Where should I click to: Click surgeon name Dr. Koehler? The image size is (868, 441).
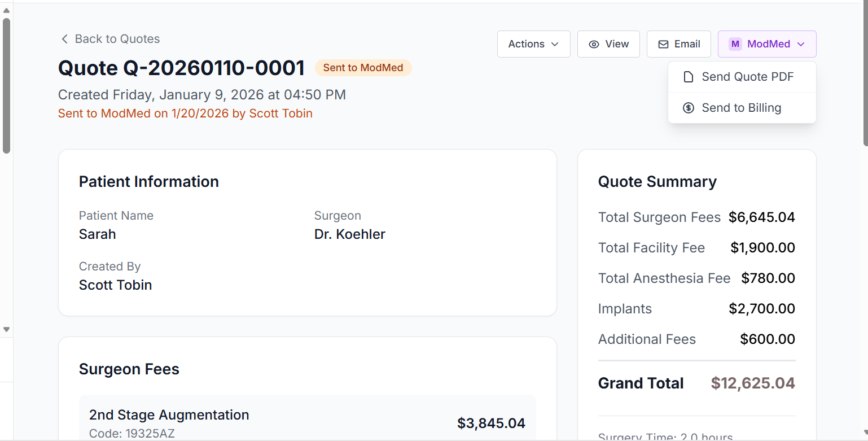pyautogui.click(x=350, y=234)
